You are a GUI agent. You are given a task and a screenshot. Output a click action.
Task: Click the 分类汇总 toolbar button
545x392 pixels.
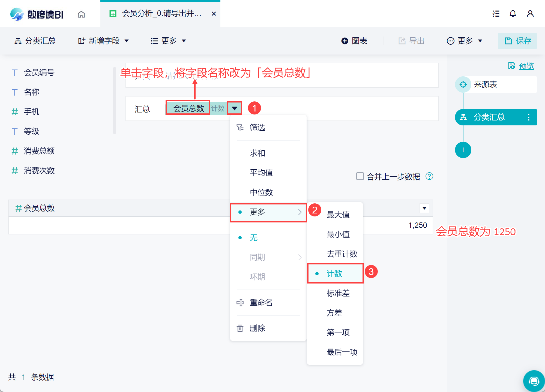[35, 41]
